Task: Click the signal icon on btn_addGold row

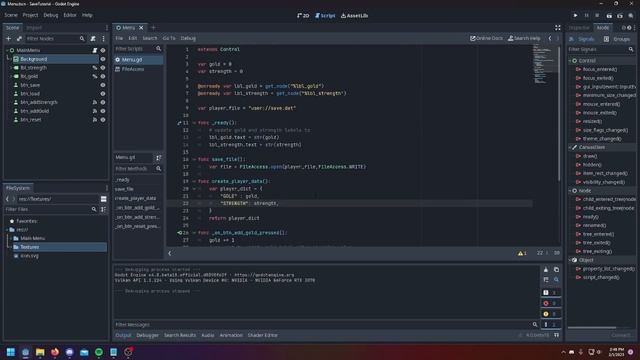Action: point(95,111)
